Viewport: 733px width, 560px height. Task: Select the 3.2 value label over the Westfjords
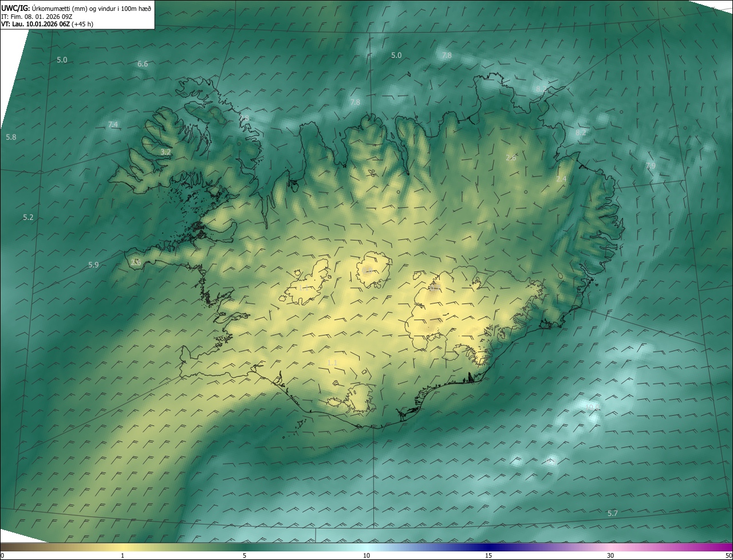[x=165, y=152]
